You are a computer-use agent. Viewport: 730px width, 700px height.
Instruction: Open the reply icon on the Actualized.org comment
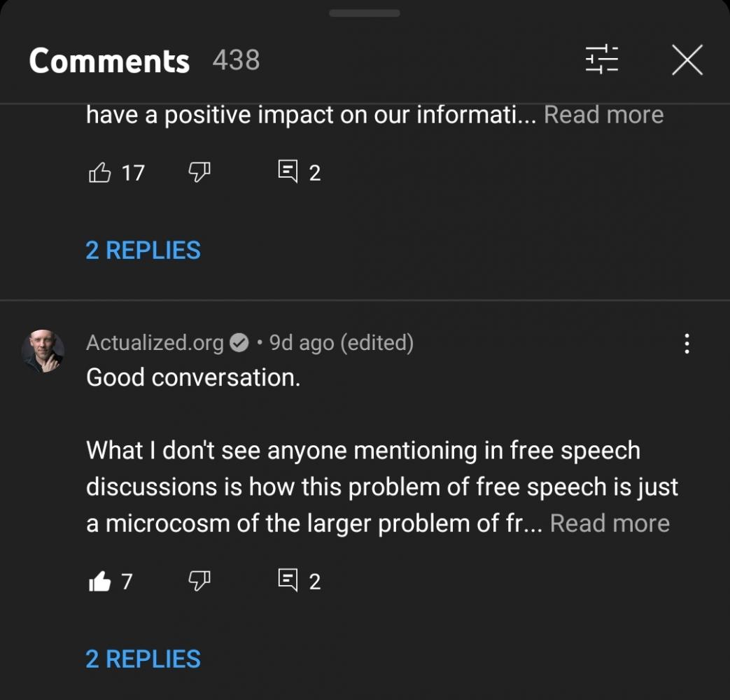click(288, 581)
